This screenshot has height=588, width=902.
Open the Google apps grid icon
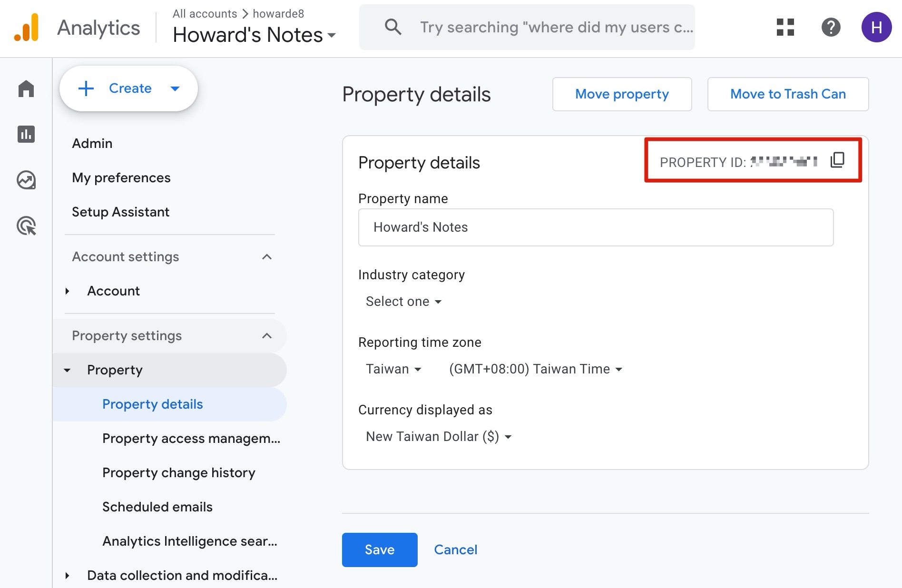pyautogui.click(x=785, y=27)
